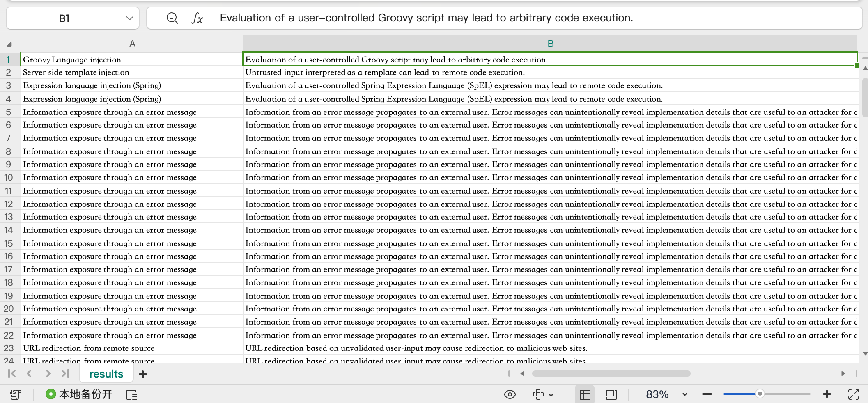Open the Name Box dropdown arrow
The image size is (868, 403).
(130, 18)
